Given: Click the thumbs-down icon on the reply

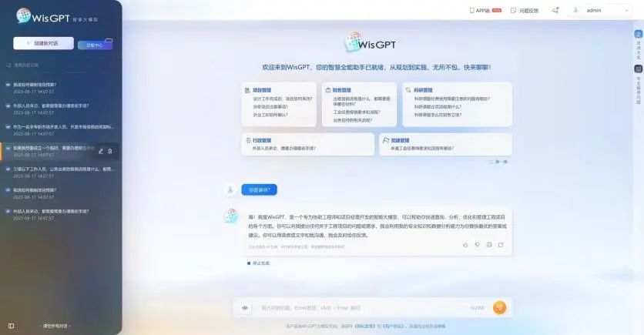Looking at the screenshot, I should pos(478,245).
